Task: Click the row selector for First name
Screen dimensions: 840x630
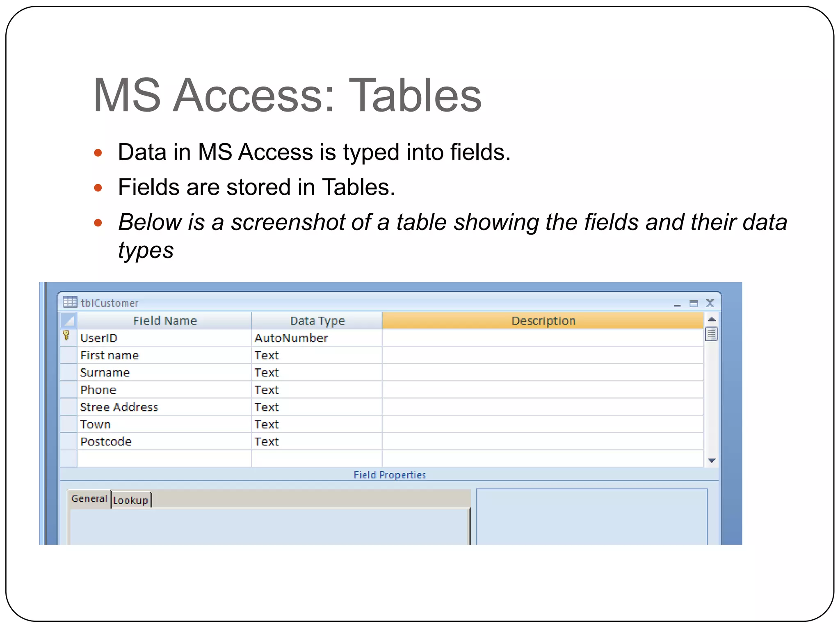Action: [68, 355]
